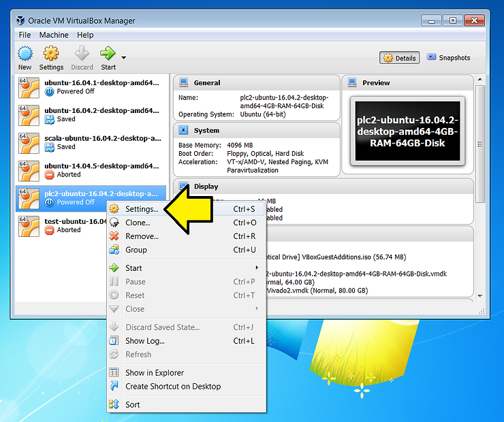
Task: Click the plc2-ubuntu preview thumbnail
Action: tap(407, 131)
